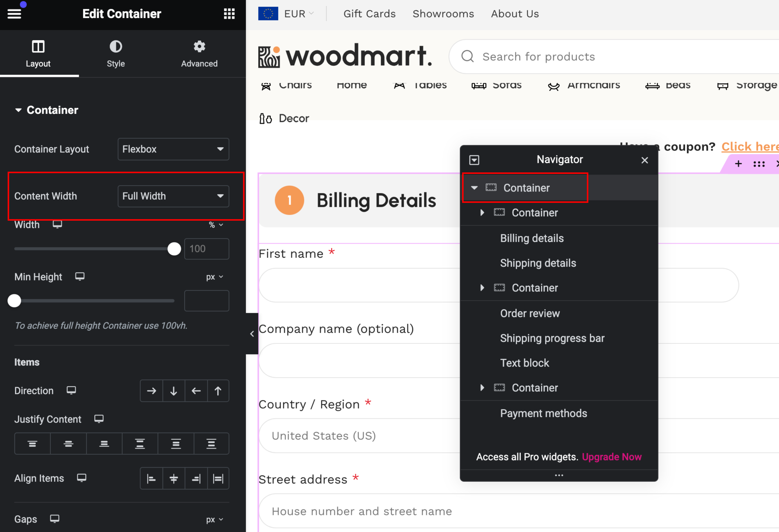The width and height of the screenshot is (779, 532).
Task: Switch to the Style tab
Action: [x=116, y=54]
